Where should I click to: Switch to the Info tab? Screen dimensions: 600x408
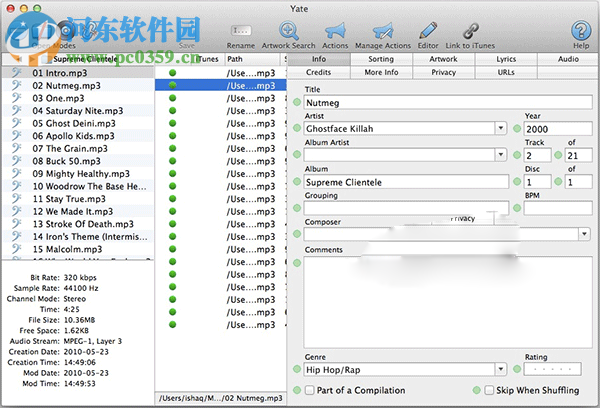[x=319, y=59]
